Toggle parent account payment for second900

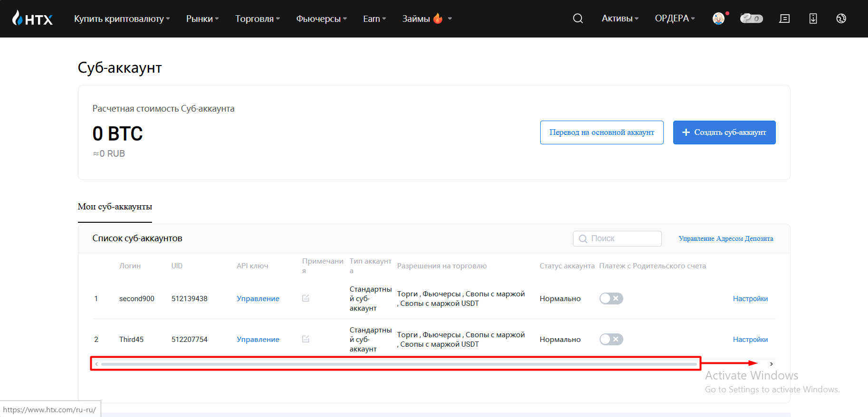[x=611, y=298]
